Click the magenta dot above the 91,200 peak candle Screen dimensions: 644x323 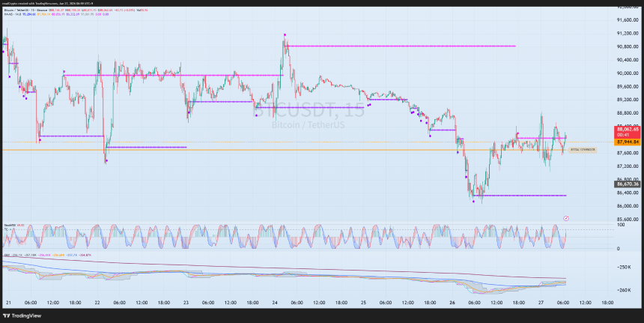coord(285,35)
